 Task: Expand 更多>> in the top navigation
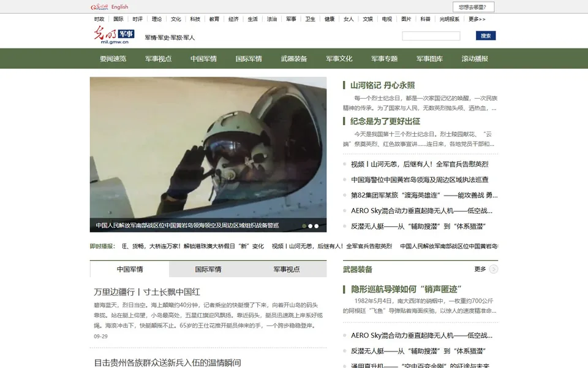pyautogui.click(x=477, y=19)
